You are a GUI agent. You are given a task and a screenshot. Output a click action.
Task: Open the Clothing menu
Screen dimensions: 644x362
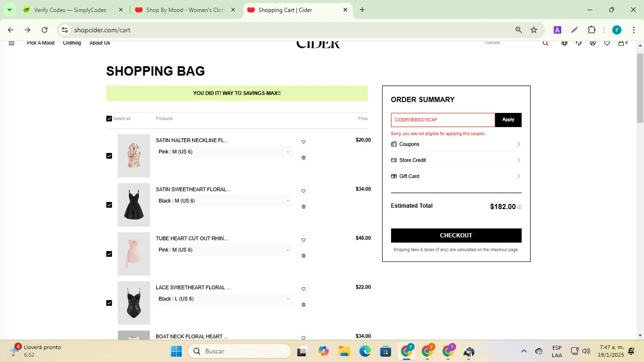click(x=72, y=43)
